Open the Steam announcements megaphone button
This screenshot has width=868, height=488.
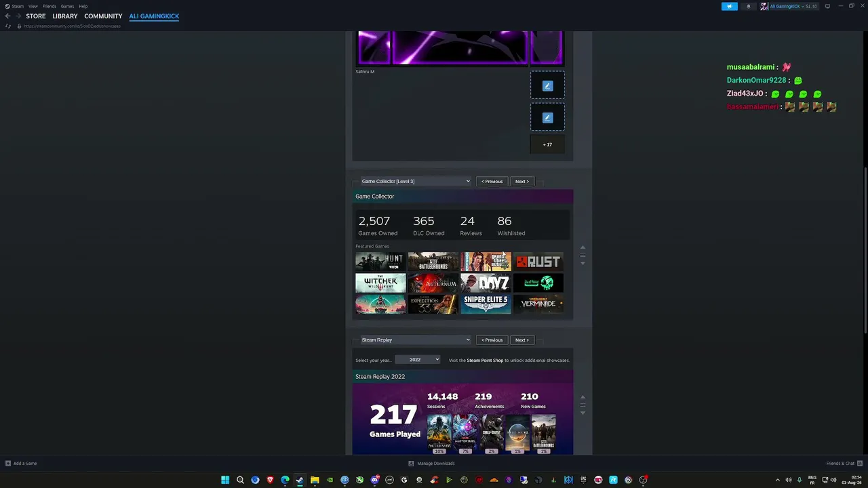(730, 6)
